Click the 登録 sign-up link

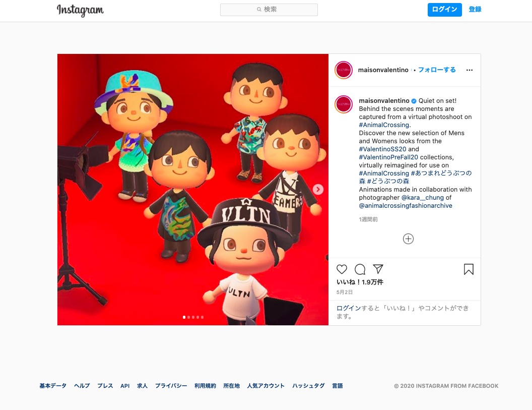[x=475, y=10]
